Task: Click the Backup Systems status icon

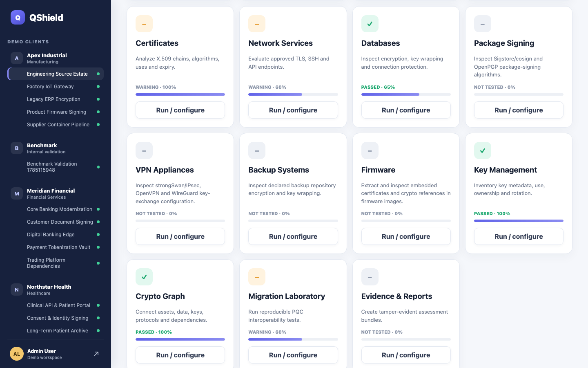Action: point(257,150)
